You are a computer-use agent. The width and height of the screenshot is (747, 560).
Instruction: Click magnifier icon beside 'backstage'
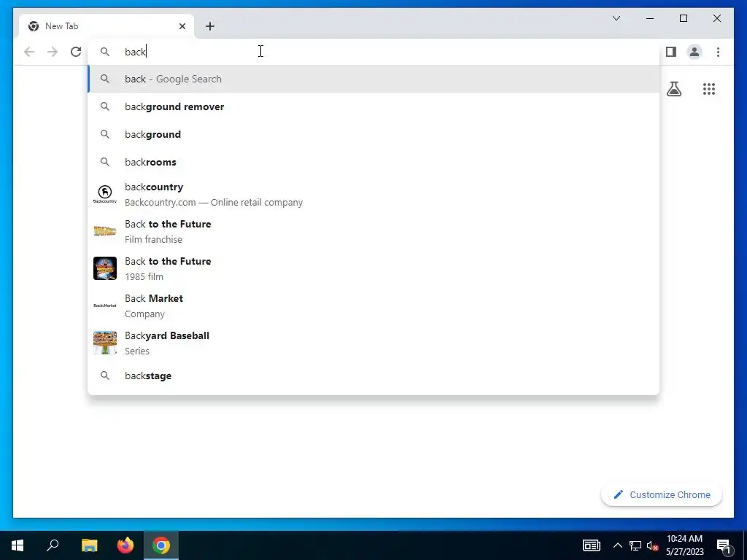[x=105, y=376]
